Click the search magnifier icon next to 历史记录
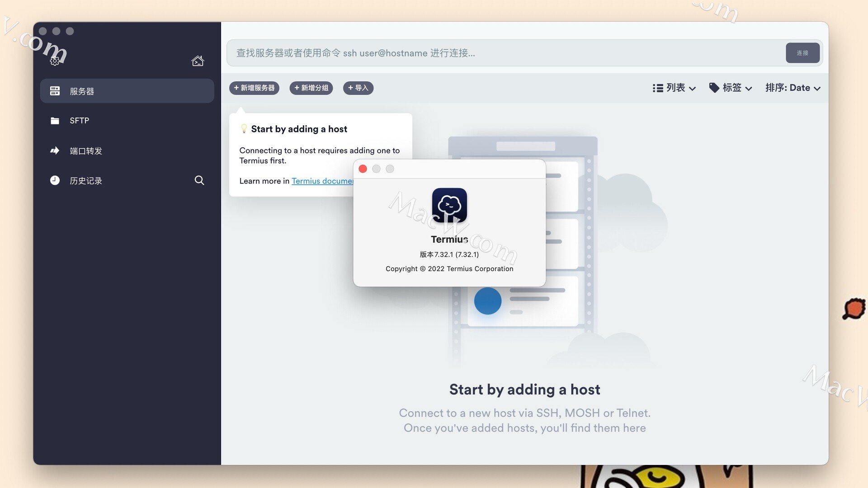The height and width of the screenshot is (488, 868). point(199,180)
